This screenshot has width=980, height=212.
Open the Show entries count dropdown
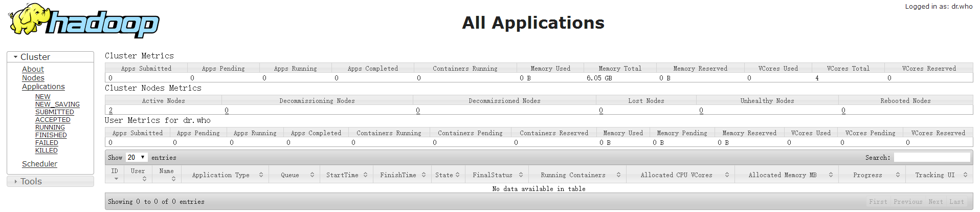pos(136,158)
